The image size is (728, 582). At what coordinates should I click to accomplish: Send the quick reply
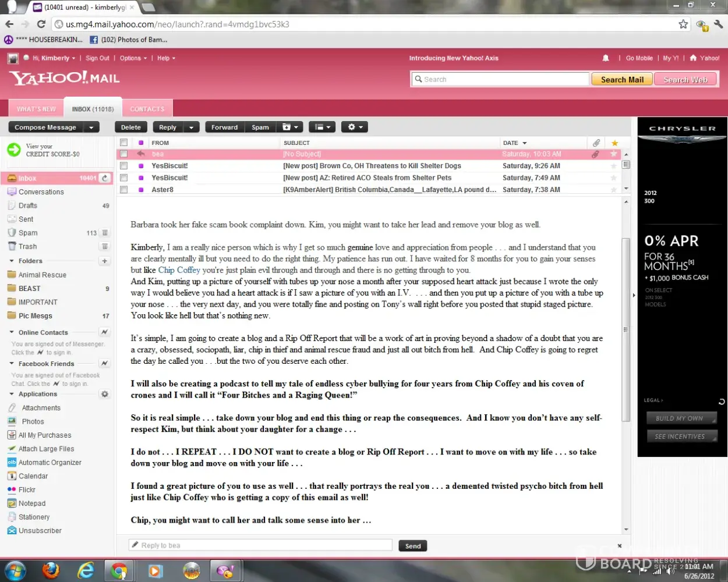point(413,546)
